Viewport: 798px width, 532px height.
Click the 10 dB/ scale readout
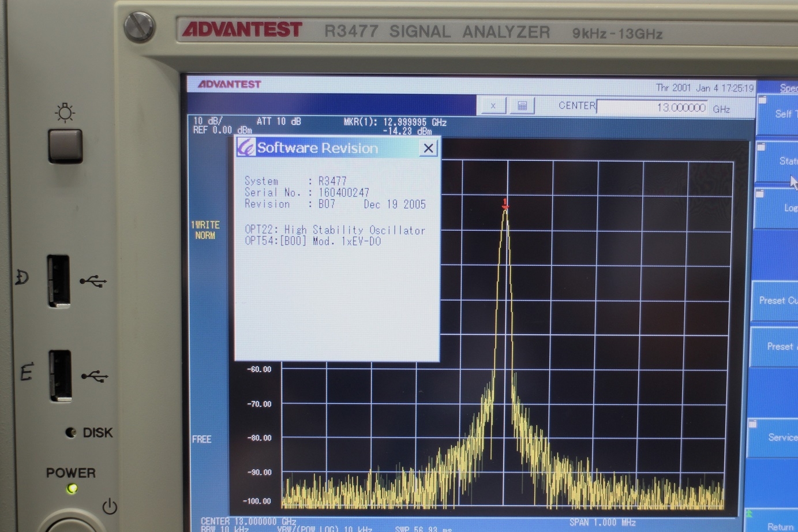pos(208,121)
